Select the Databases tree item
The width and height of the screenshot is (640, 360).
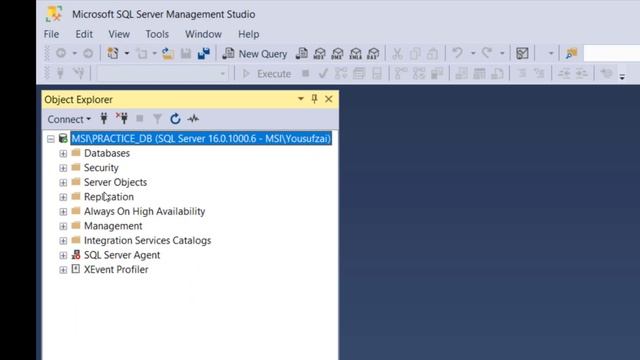[107, 153]
